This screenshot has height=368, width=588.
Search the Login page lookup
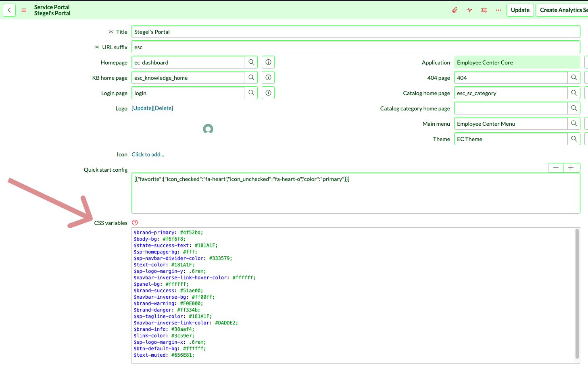[x=251, y=93]
